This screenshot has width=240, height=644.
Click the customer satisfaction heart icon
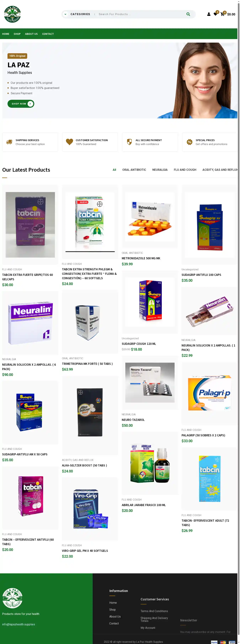coord(69,142)
